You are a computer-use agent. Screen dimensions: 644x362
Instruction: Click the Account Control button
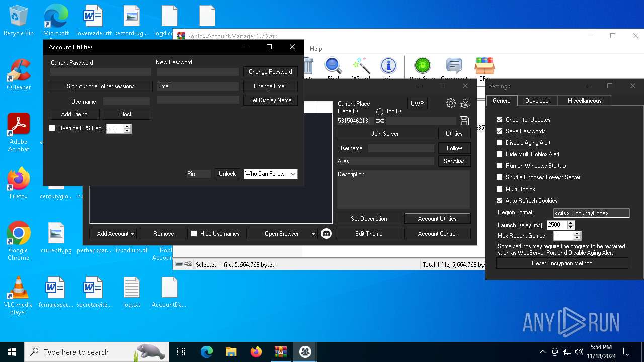coord(437,234)
